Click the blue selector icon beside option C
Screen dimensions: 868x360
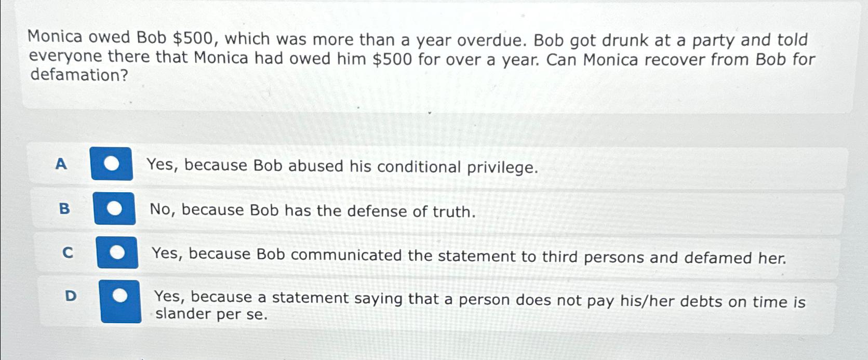point(118,252)
